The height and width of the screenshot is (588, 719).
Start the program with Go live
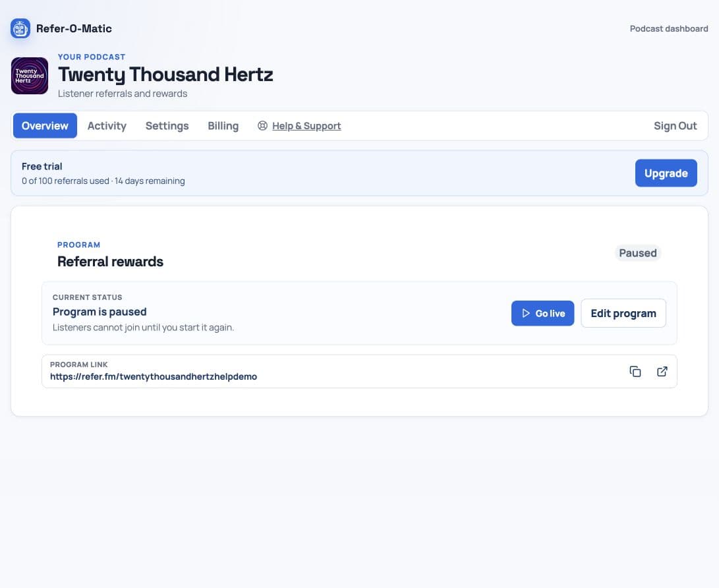(542, 313)
